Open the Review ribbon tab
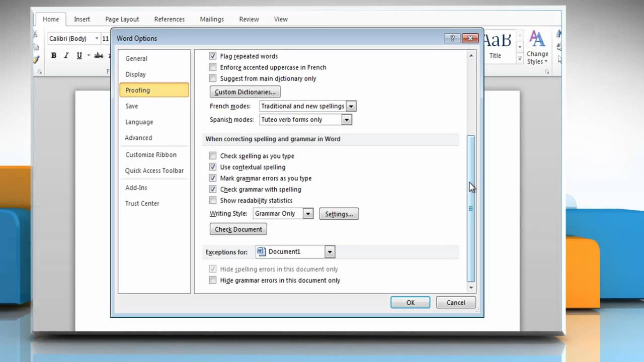644x362 pixels. click(x=249, y=19)
